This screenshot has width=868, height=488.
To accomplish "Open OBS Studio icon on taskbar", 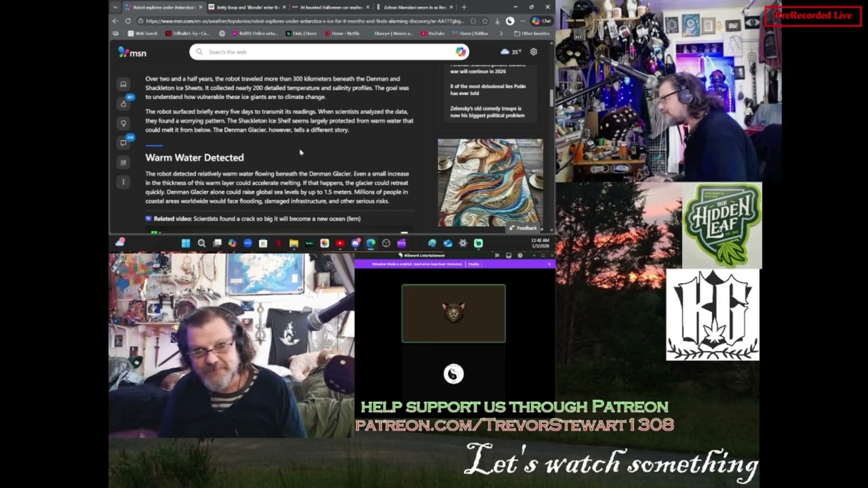I will click(x=386, y=243).
